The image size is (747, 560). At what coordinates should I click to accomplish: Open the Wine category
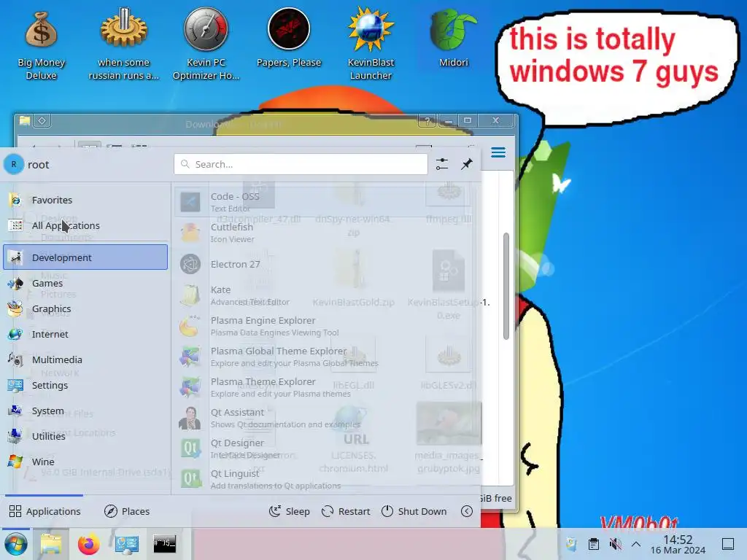85,462
